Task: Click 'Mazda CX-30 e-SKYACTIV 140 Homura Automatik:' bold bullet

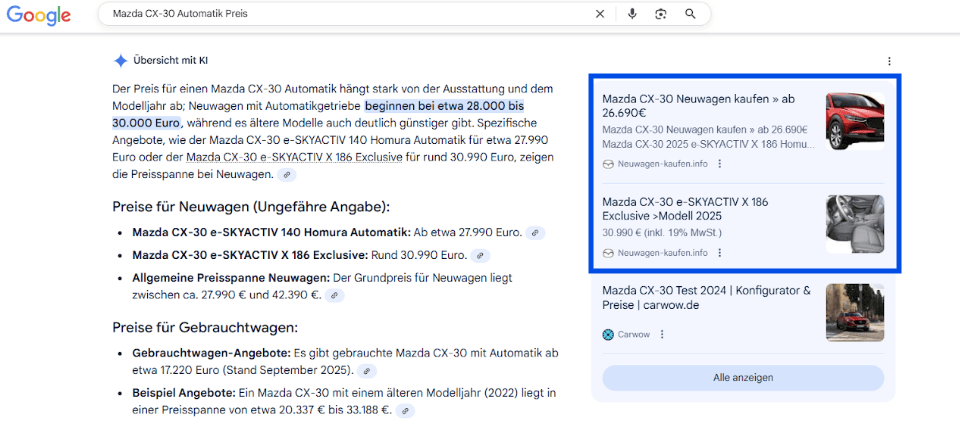Action: (x=272, y=233)
